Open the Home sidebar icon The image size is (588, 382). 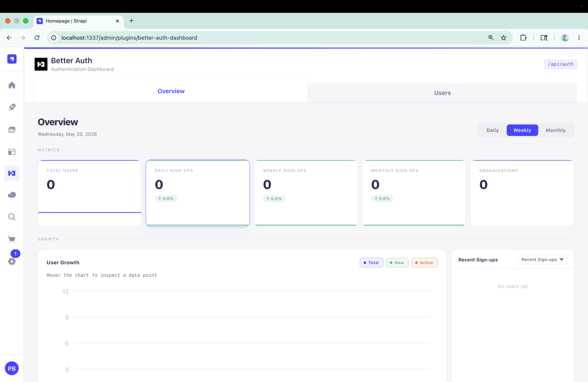coord(12,85)
